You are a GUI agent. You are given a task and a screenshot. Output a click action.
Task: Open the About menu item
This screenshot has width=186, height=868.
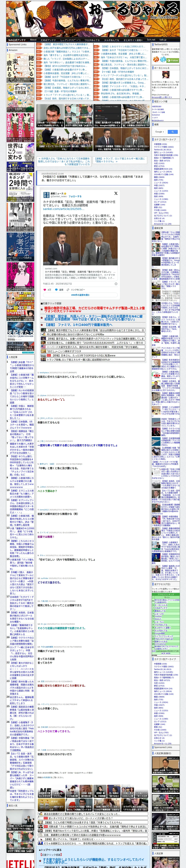click(x=33, y=40)
